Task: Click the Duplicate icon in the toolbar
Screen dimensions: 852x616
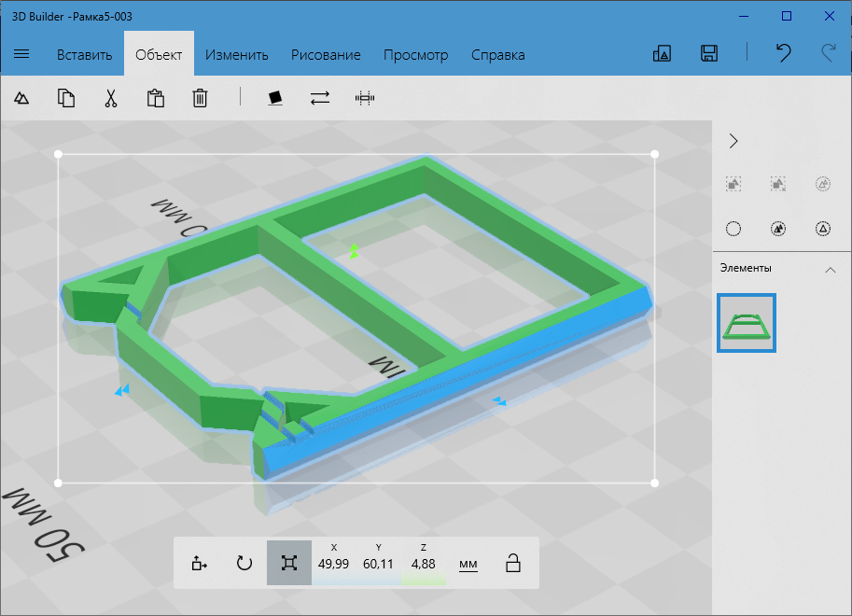Action: coord(66,98)
